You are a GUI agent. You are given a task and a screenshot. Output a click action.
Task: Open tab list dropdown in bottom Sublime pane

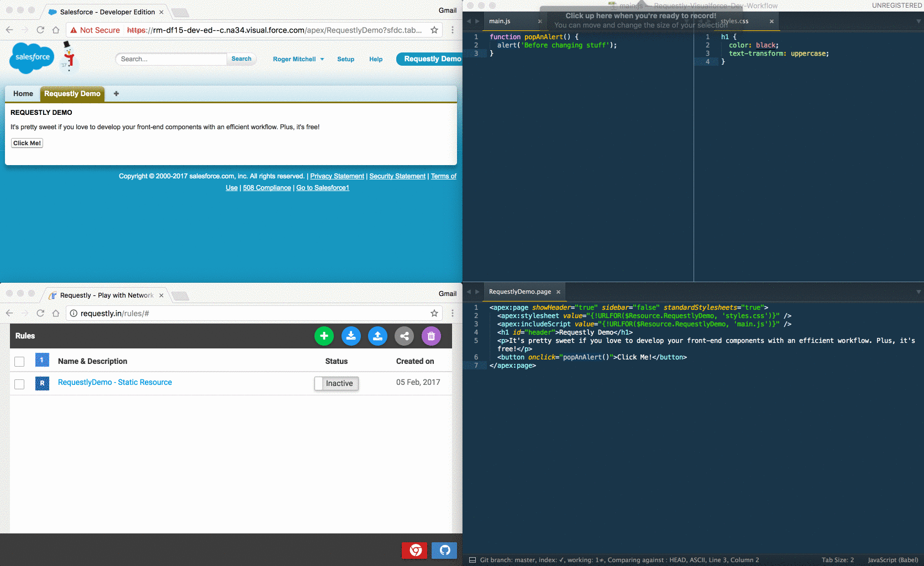click(x=919, y=292)
